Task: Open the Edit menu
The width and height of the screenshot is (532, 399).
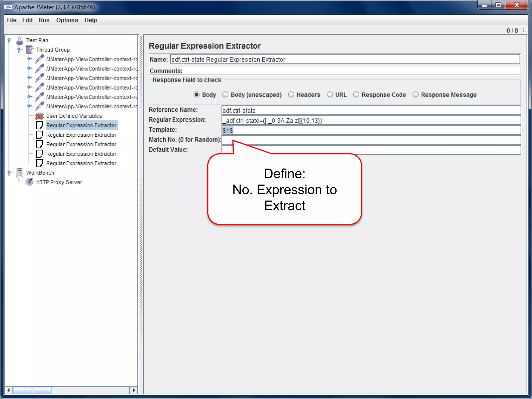Action: coord(27,20)
